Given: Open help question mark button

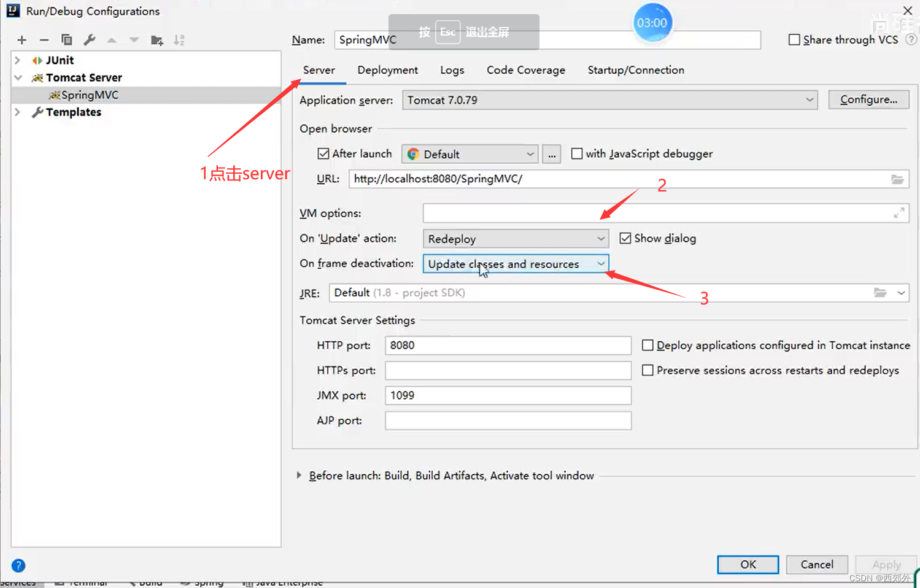Looking at the screenshot, I should coord(18,565).
